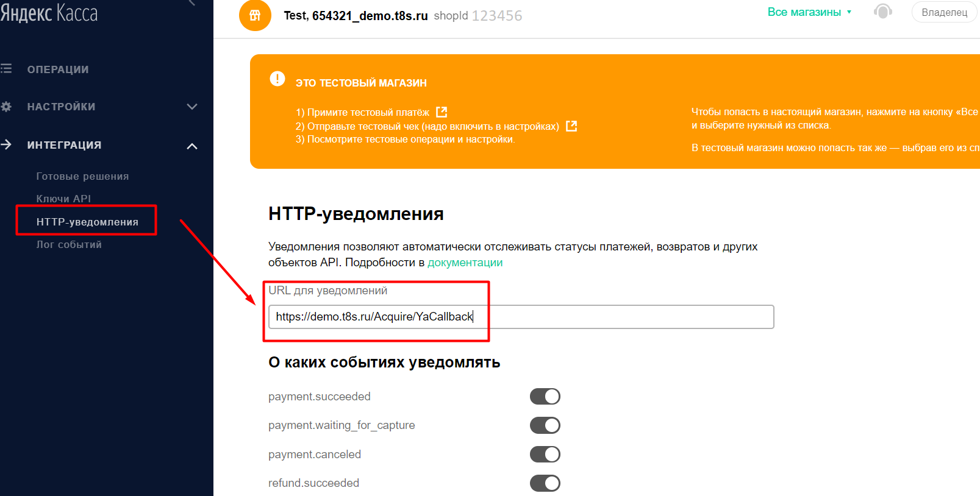Click the Яндекс Касса logo
The width and height of the screenshot is (980, 496).
(49, 12)
